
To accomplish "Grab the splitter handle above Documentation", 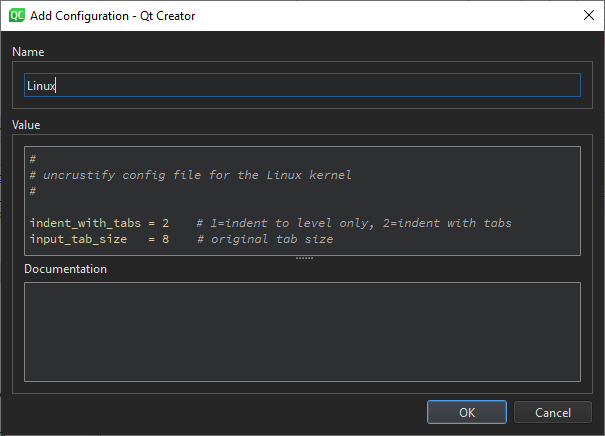I will (304, 258).
